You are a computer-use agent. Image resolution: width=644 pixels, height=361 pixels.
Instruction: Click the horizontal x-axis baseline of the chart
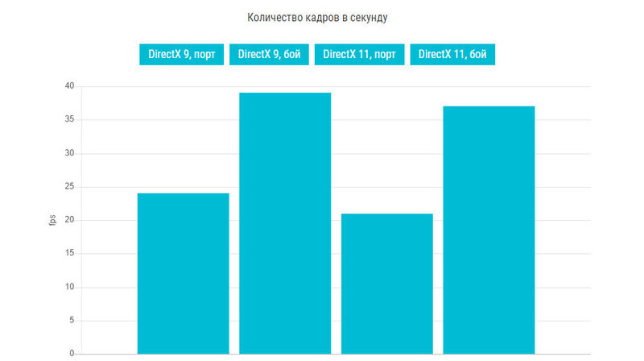(x=336, y=354)
